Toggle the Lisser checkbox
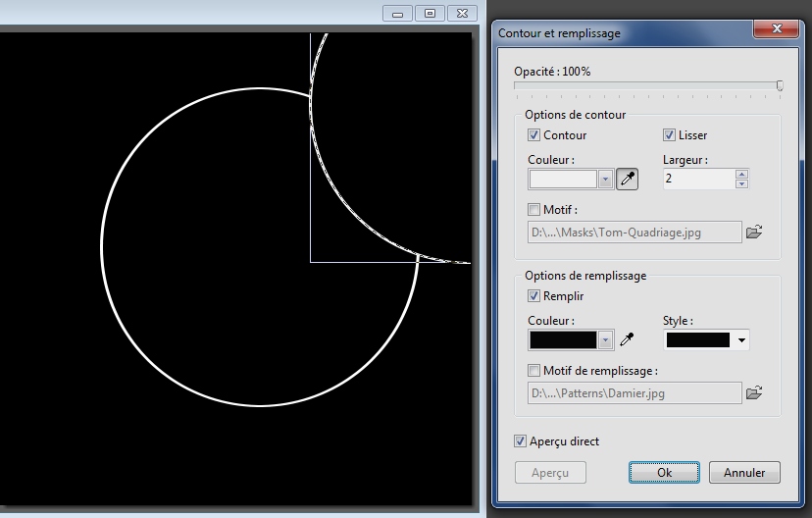Screen dimensions: 812x518 (669, 135)
